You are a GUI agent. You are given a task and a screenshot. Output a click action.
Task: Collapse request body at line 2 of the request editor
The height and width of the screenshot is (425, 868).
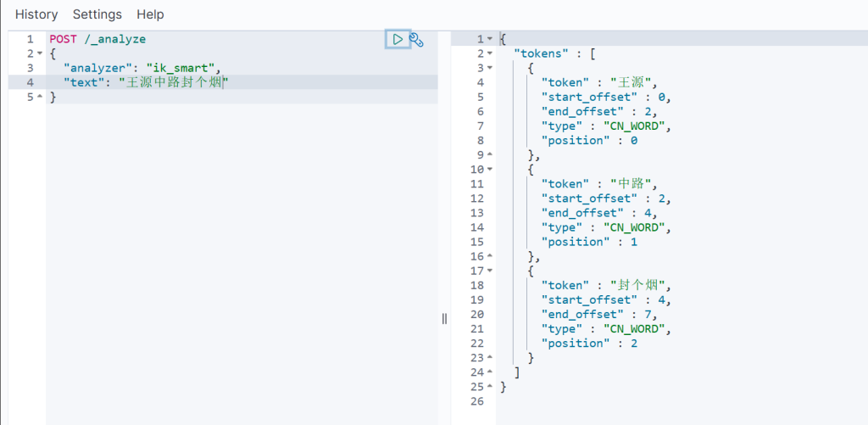(40, 53)
